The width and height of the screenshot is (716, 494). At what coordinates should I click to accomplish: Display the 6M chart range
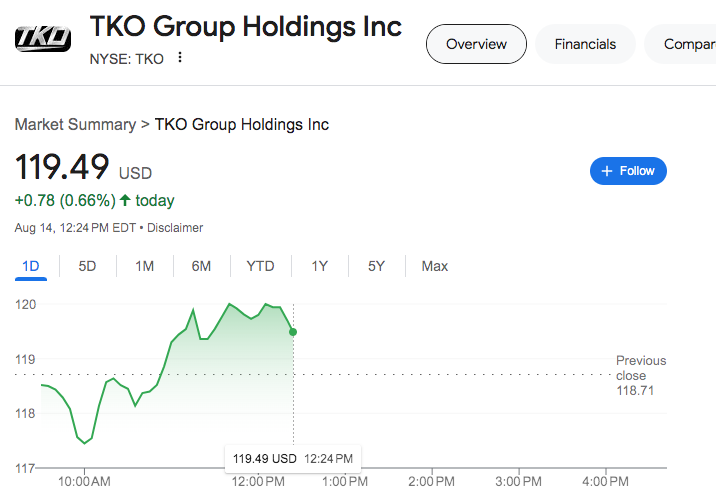point(202,266)
